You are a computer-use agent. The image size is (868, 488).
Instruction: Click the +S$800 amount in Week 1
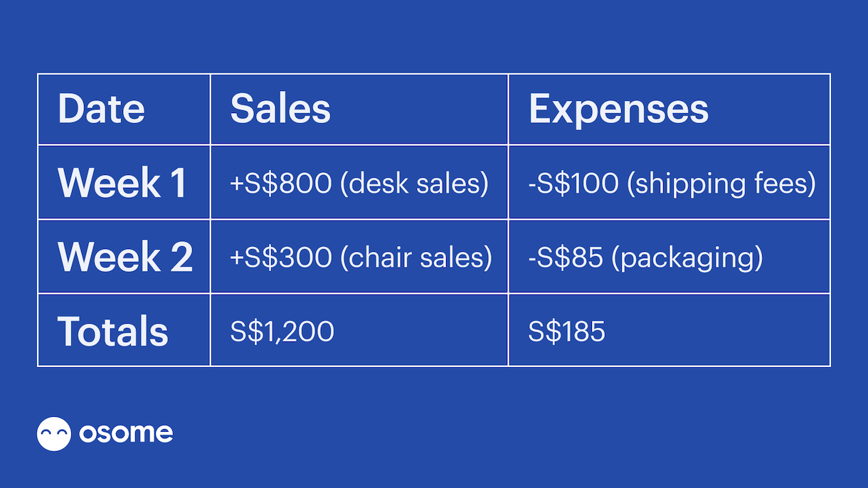click(281, 184)
